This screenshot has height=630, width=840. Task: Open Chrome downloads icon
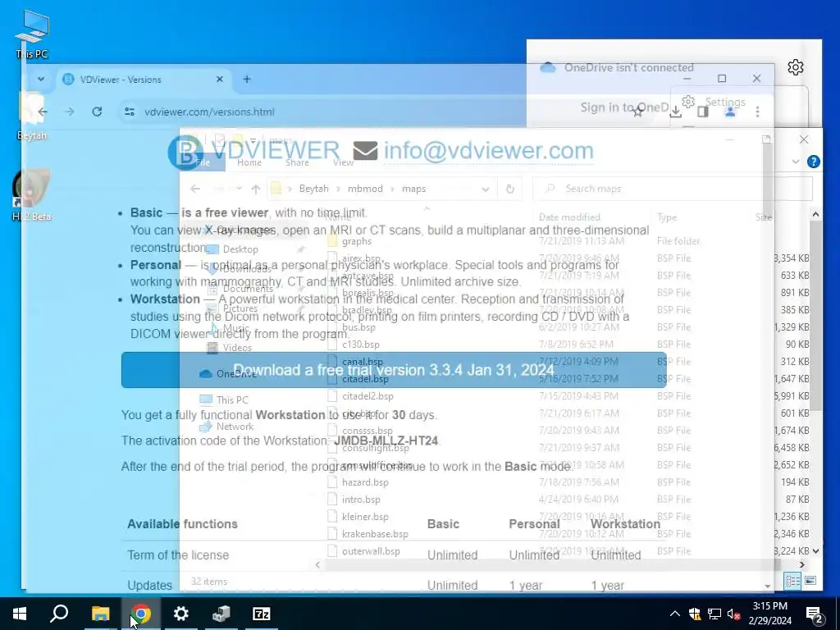[676, 112]
